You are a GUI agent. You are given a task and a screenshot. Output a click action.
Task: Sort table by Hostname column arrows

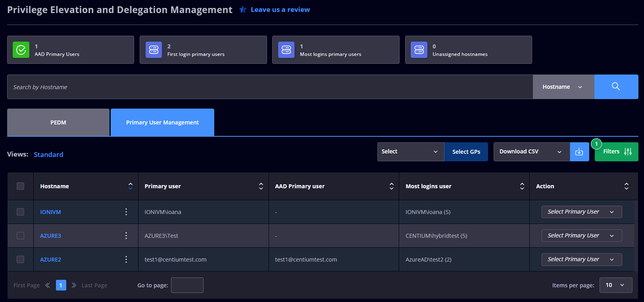click(131, 186)
